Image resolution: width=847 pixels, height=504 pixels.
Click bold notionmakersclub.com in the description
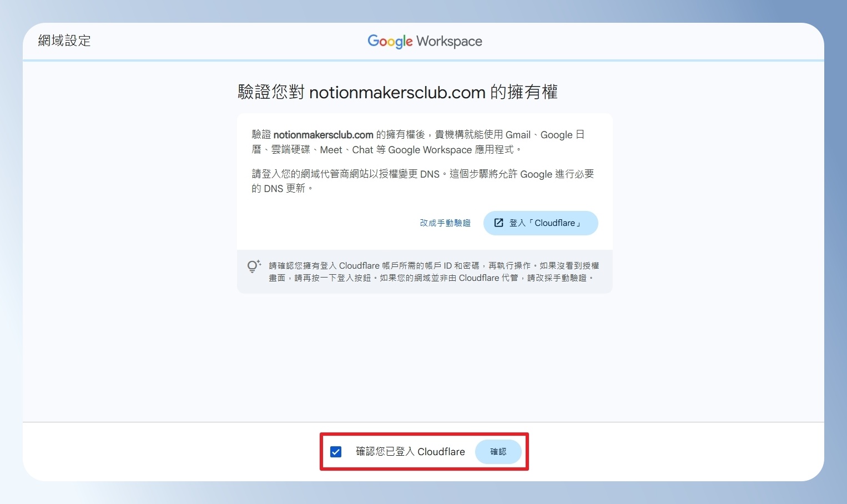coord(323,135)
